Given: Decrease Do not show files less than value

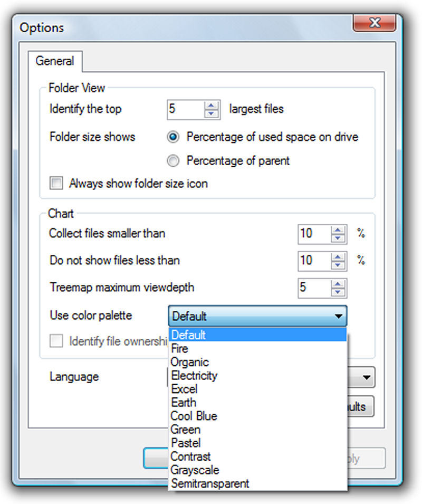Looking at the screenshot, I should pos(338,265).
